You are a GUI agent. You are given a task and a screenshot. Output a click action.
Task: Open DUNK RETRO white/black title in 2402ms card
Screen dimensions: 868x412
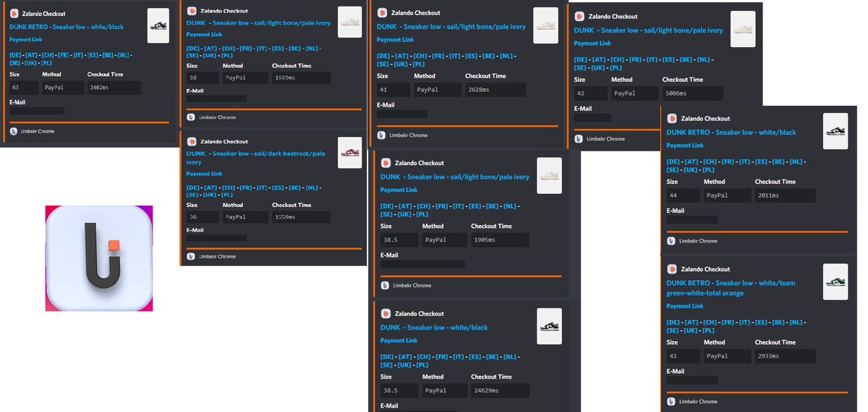point(67,27)
